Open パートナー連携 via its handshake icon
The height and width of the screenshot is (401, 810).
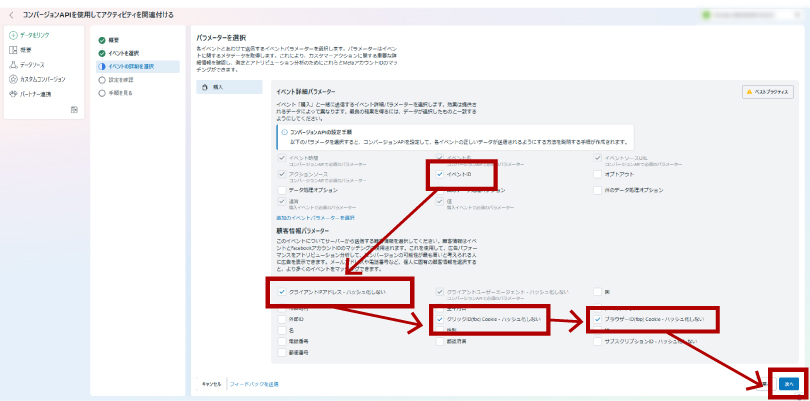pyautogui.click(x=13, y=94)
